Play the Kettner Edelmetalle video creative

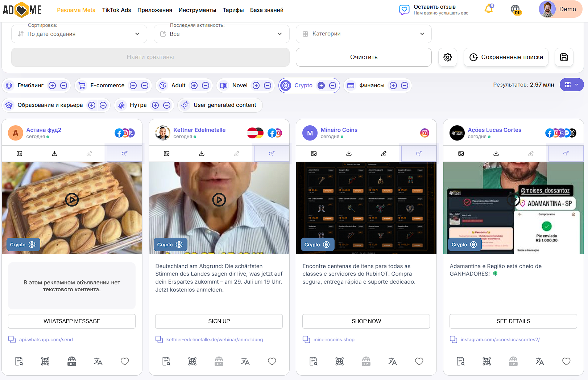pos(219,200)
